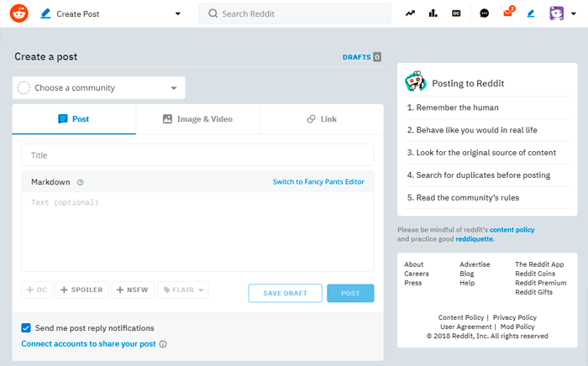Screen dimensions: 588x366
Task: Toggle Send me post reply notifications checkbox
Action: [x=26, y=327]
